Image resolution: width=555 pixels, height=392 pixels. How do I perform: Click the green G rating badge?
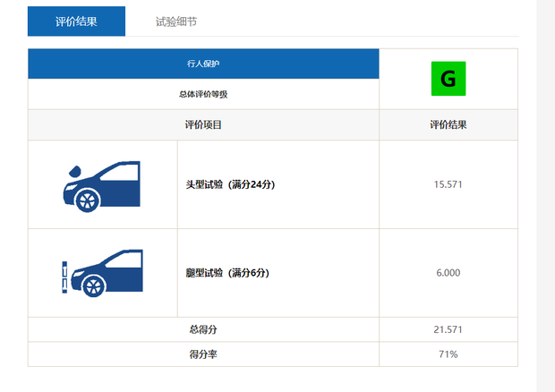[448, 80]
